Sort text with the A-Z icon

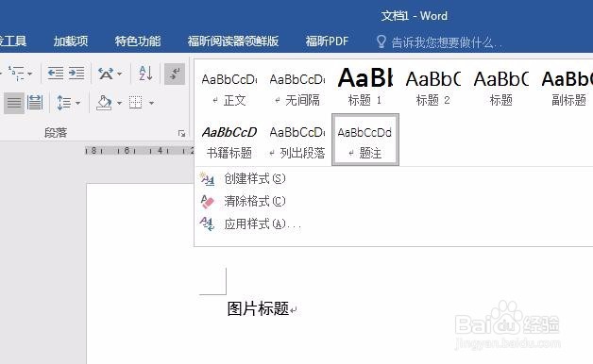pyautogui.click(x=145, y=73)
